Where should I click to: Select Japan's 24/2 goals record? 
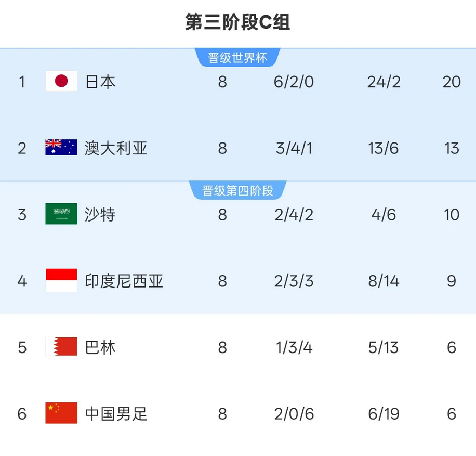(384, 82)
